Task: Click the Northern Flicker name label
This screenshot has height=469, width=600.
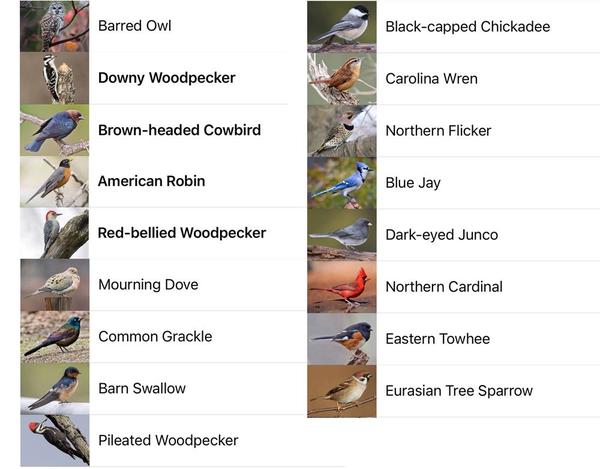Action: point(438,131)
